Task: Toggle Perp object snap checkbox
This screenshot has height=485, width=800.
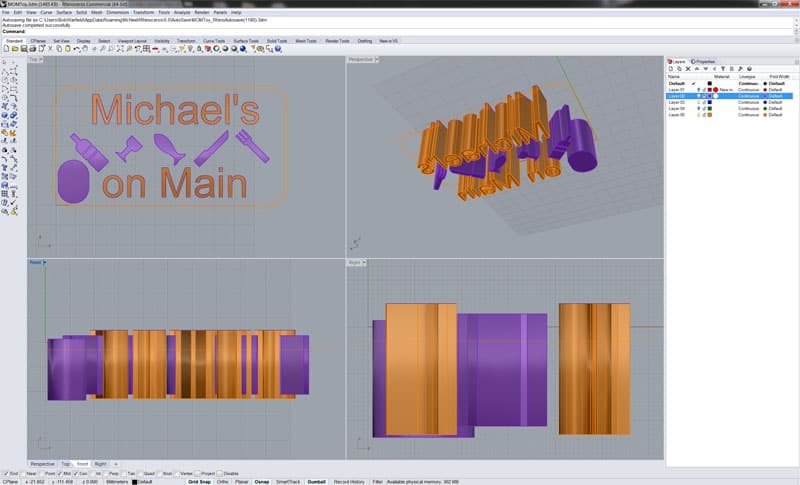Action: click(106, 474)
